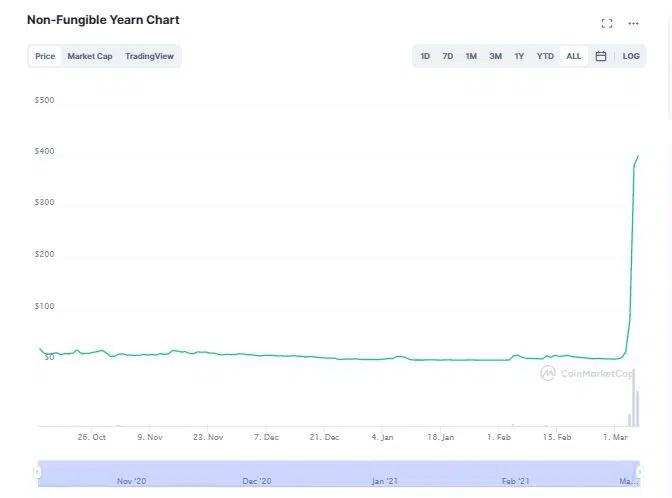Click the CoinMarketCap watermark logo
Image resolution: width=672 pixels, height=498 pixels.
(x=587, y=373)
